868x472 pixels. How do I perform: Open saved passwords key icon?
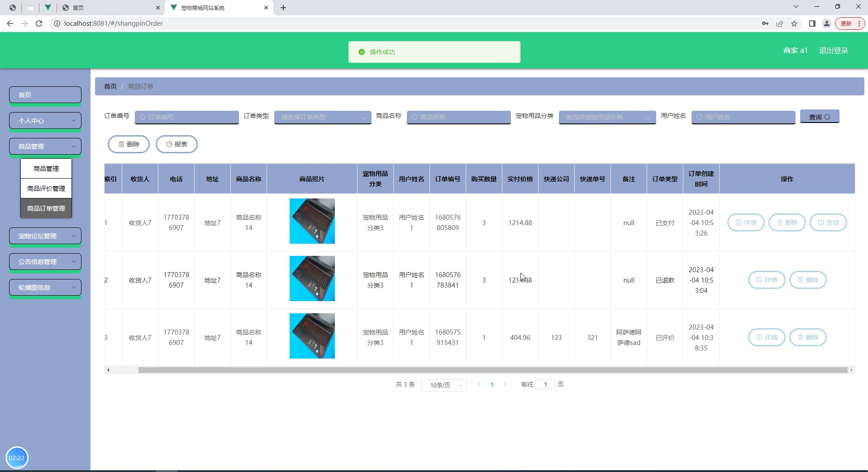[x=765, y=24]
